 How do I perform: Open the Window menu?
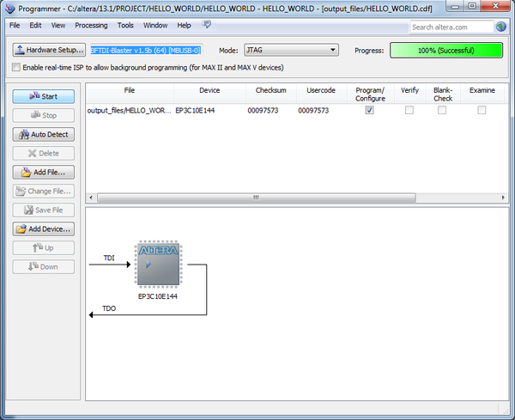pos(155,26)
